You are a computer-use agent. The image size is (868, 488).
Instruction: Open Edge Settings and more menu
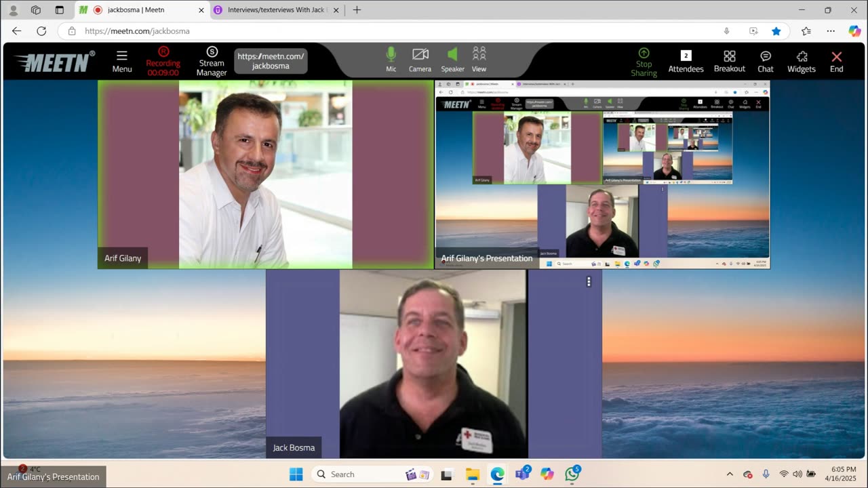[x=831, y=31]
